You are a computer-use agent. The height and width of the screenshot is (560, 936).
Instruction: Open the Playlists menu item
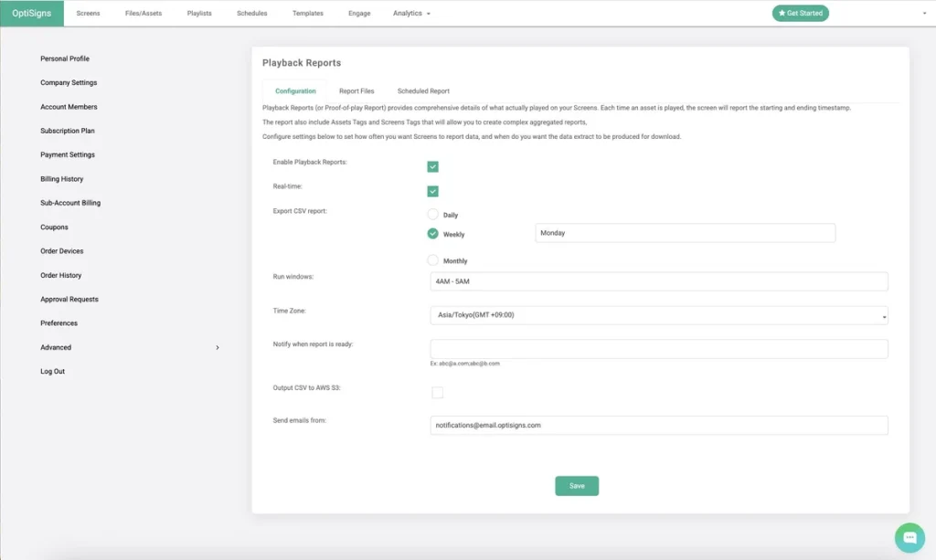click(x=199, y=14)
